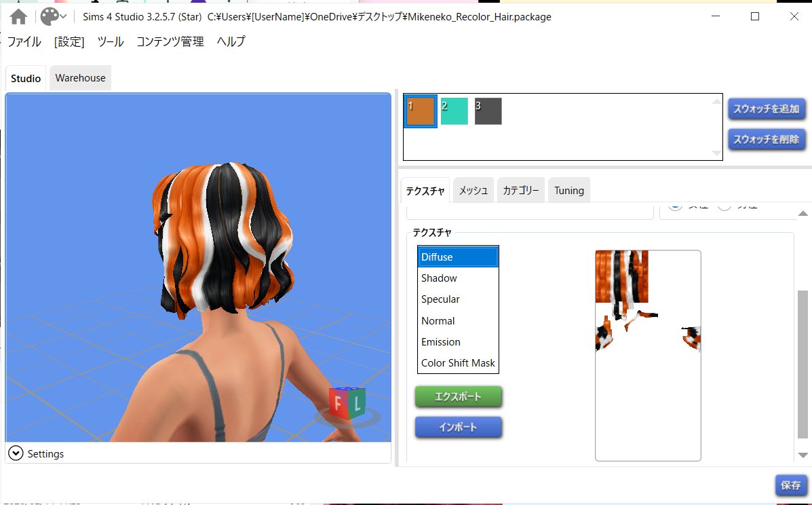Minimize the Sims 4 Studio window
Image resolution: width=812 pixels, height=505 pixels.
pyautogui.click(x=716, y=16)
